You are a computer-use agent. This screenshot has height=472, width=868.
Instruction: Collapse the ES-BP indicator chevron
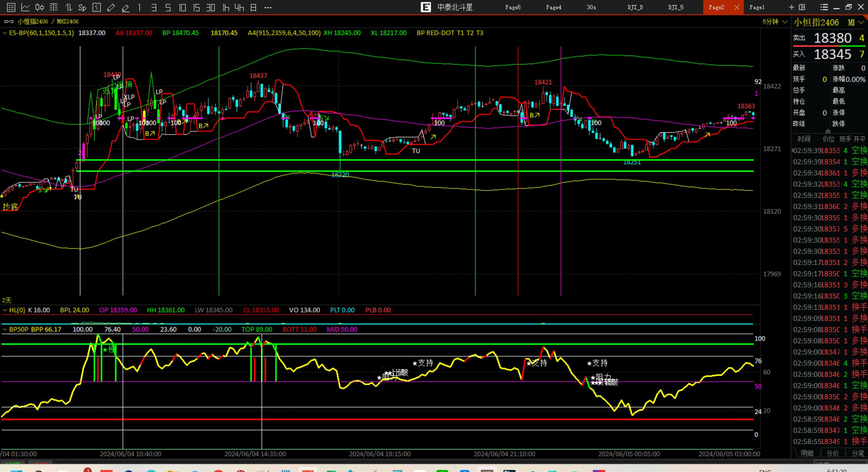(x=5, y=33)
